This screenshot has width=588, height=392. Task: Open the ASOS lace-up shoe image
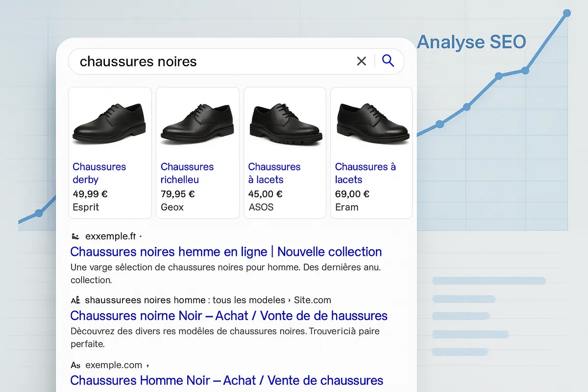click(285, 123)
